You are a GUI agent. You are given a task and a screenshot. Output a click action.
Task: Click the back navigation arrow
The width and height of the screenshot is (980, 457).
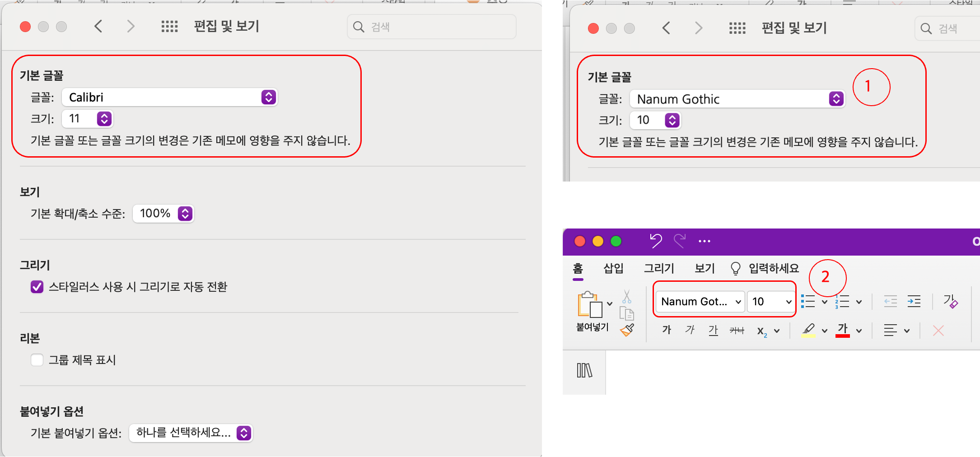[x=98, y=26]
